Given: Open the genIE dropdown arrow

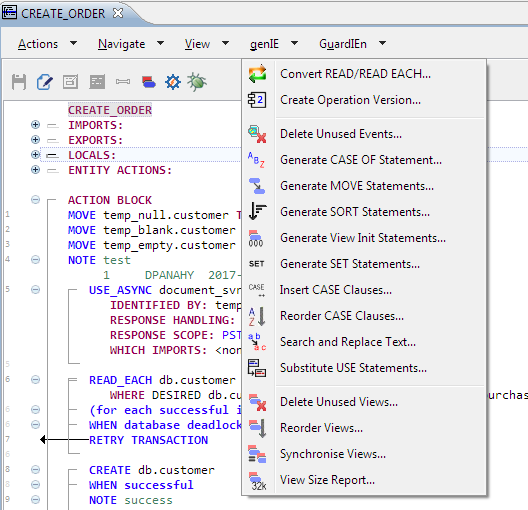Looking at the screenshot, I should [294, 43].
